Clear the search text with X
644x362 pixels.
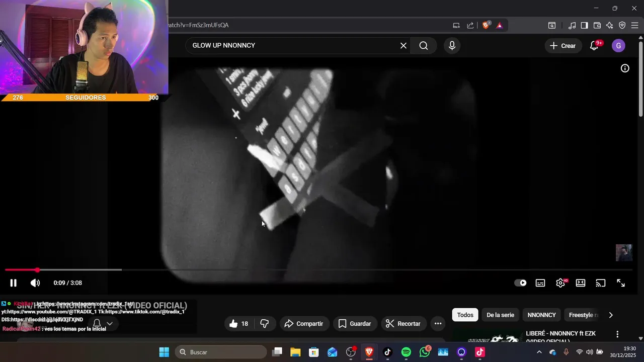pos(404,46)
